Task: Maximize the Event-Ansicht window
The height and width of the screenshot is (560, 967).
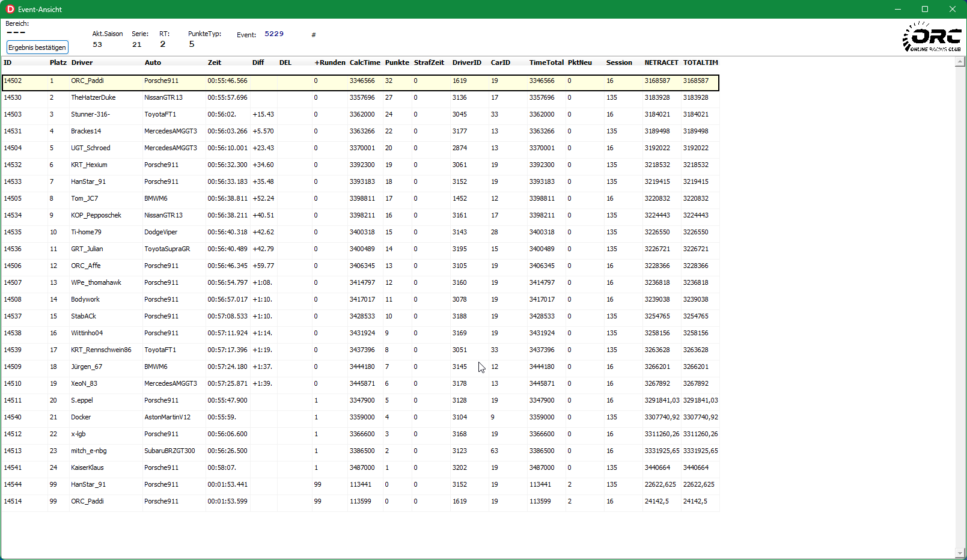Action: point(925,9)
